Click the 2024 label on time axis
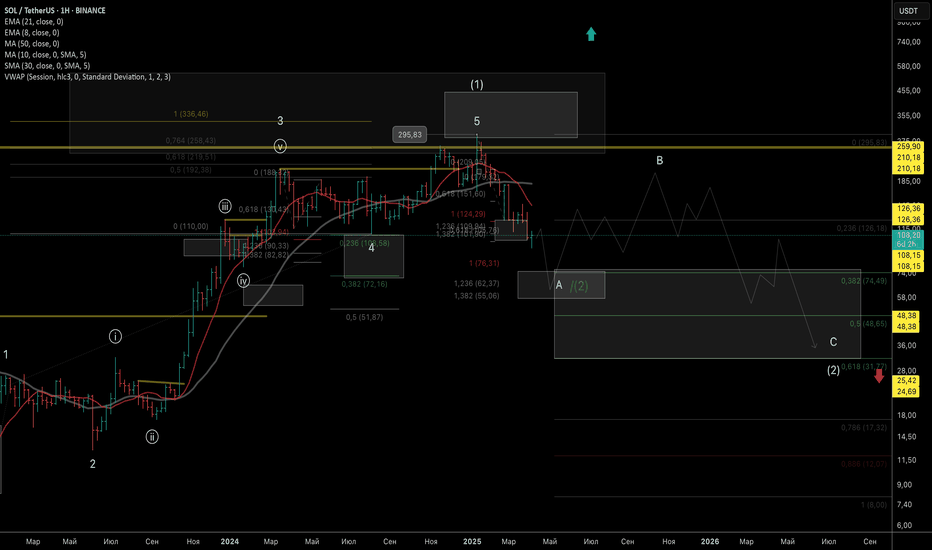Viewport: 932px width, 550px height. pos(229,541)
